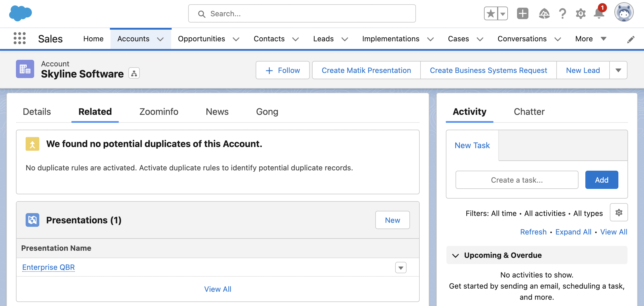Follow this account
Image resolution: width=644 pixels, height=306 pixels.
282,70
